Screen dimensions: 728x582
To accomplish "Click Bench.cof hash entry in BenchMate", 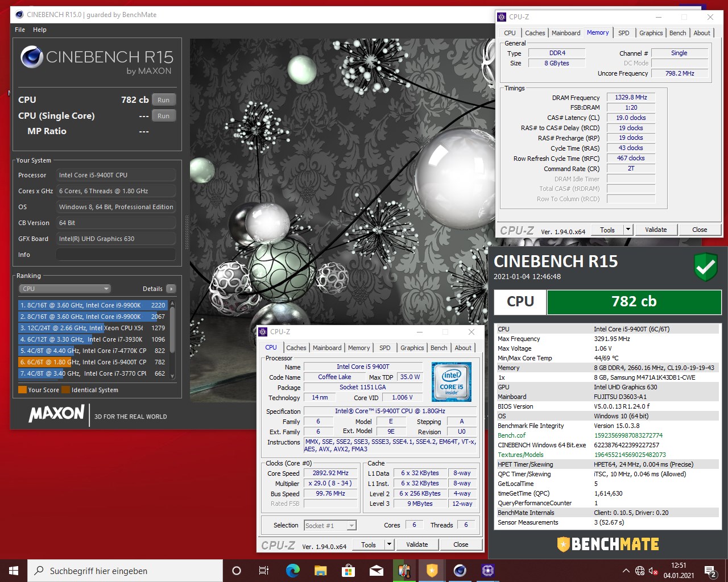I will [x=609, y=435].
